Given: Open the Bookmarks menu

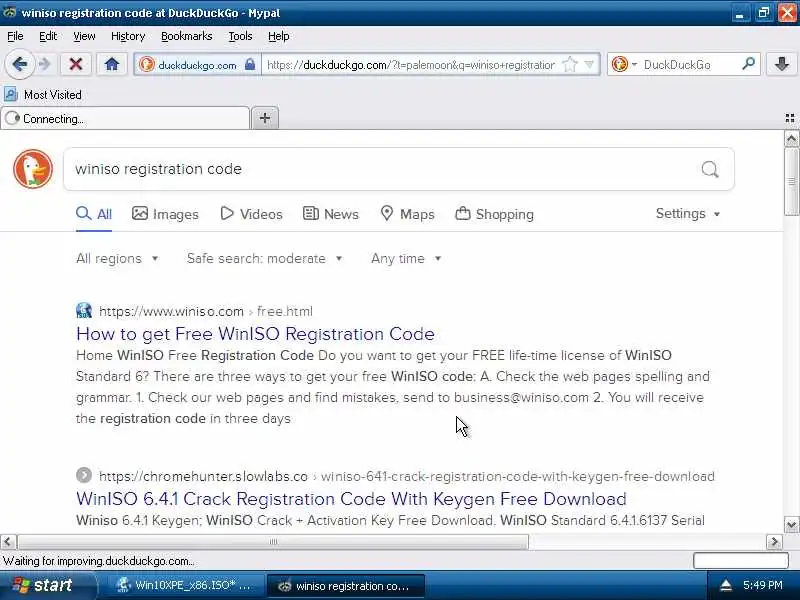Looking at the screenshot, I should click(186, 36).
